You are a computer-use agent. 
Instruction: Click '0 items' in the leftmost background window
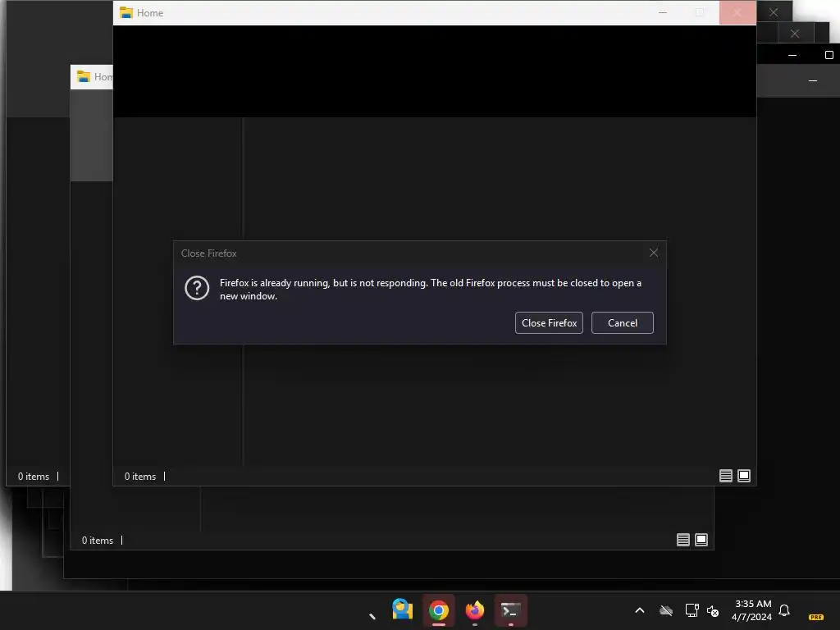pyautogui.click(x=33, y=477)
